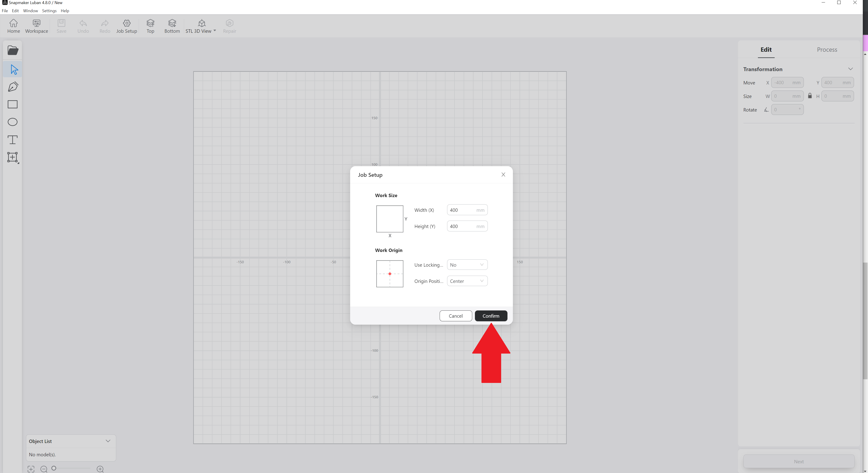This screenshot has width=868, height=473.
Task: Click the Width (X) input field
Action: pyautogui.click(x=462, y=210)
